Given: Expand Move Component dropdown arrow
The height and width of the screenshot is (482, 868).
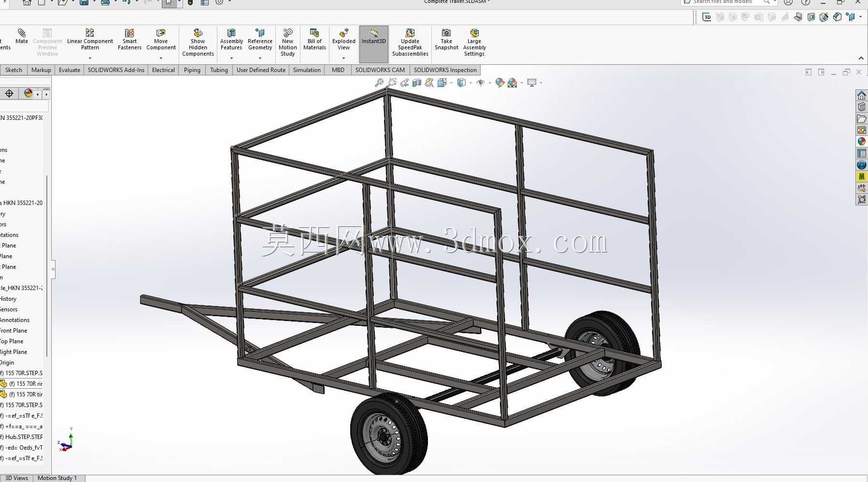Looking at the screenshot, I should pos(161,58).
